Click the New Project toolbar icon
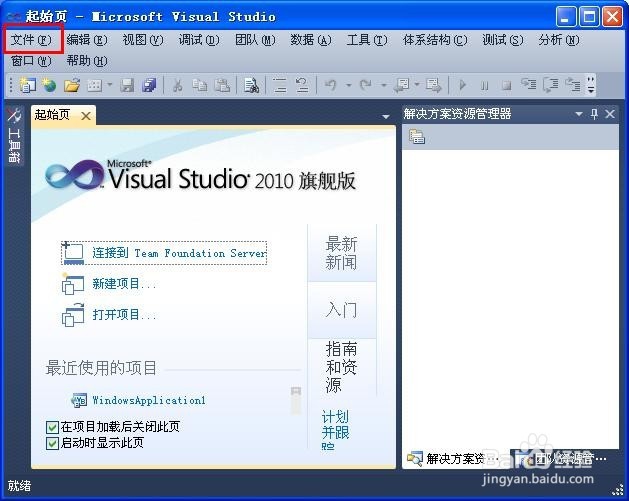The height and width of the screenshot is (501, 629). 27,85
